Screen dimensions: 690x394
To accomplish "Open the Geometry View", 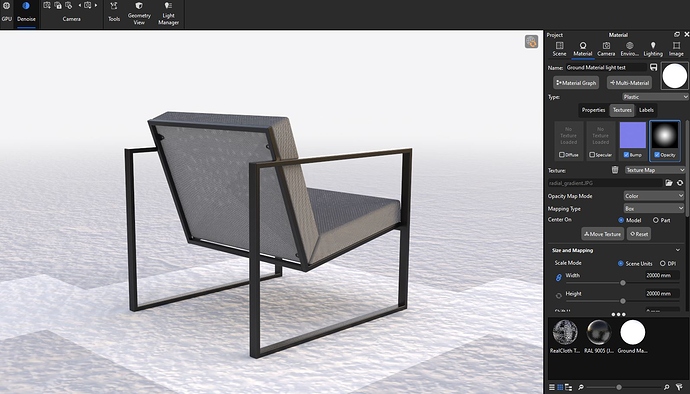I will click(139, 13).
